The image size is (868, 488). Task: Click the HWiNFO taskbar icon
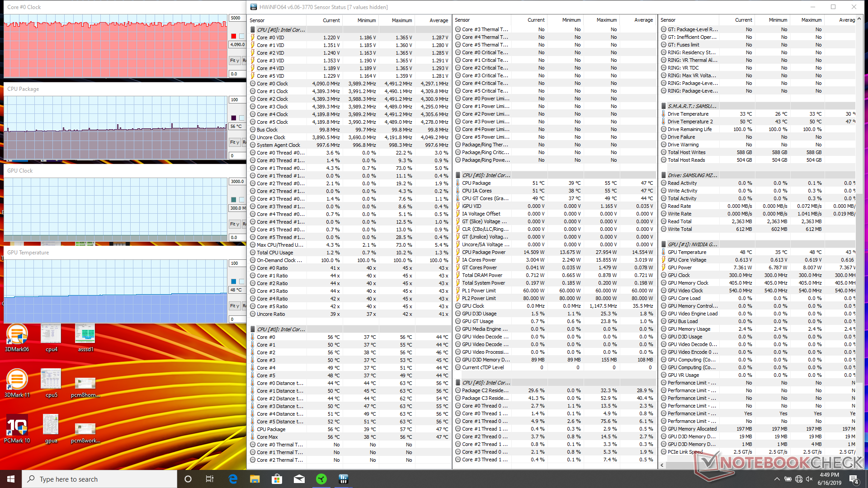pos(343,479)
